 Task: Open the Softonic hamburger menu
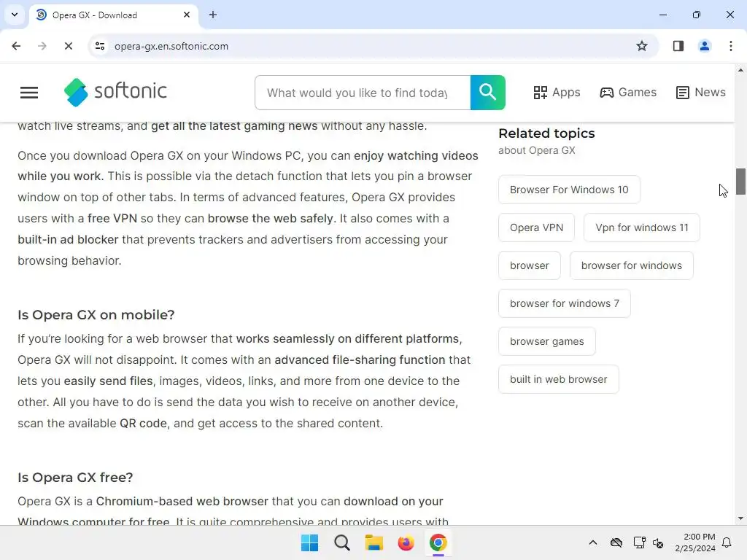pos(29,93)
